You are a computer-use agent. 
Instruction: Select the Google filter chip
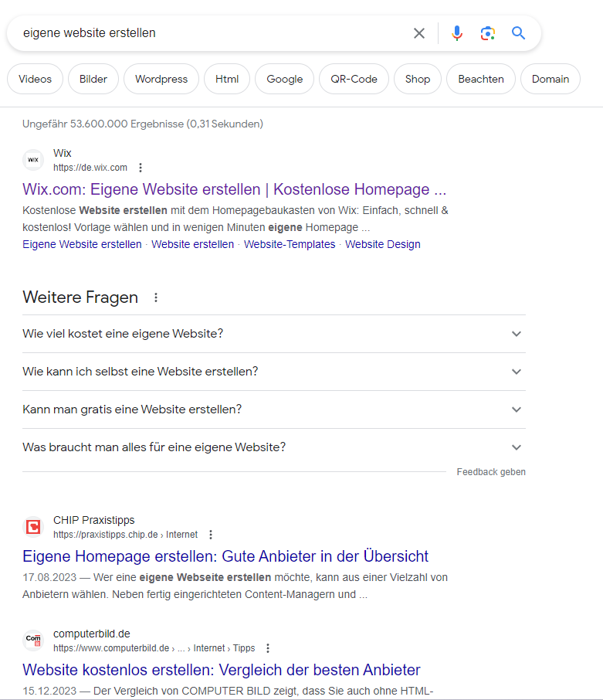(285, 79)
